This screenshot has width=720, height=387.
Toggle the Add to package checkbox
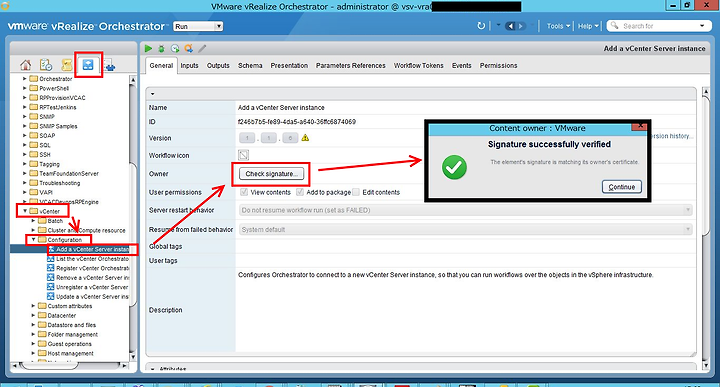point(300,192)
